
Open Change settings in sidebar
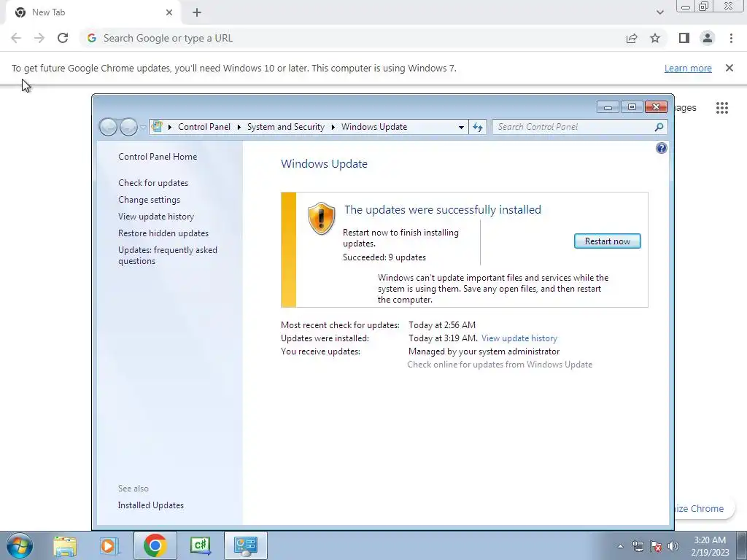coord(149,200)
